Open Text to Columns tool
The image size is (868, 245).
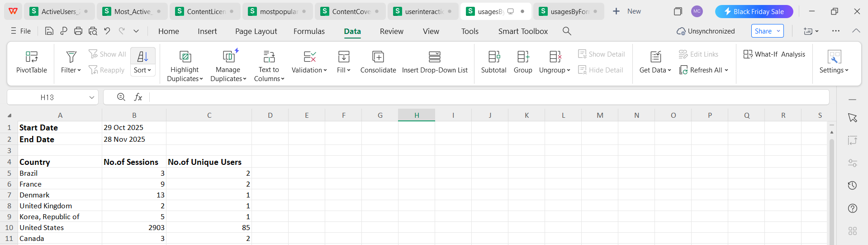(x=269, y=57)
